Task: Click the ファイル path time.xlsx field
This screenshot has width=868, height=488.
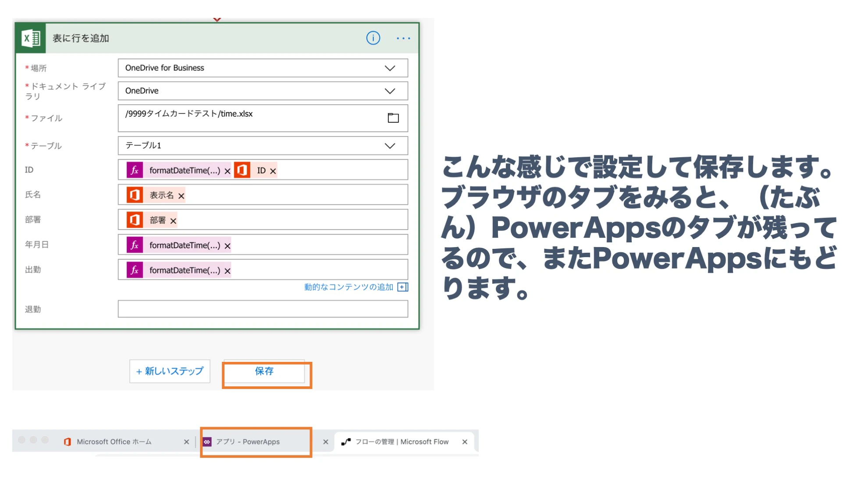Action: point(263,118)
